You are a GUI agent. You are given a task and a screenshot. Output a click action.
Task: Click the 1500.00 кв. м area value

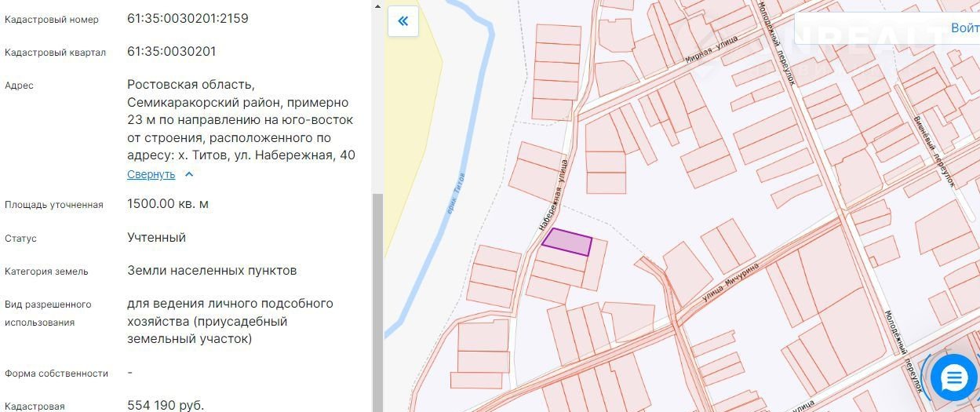(167, 204)
